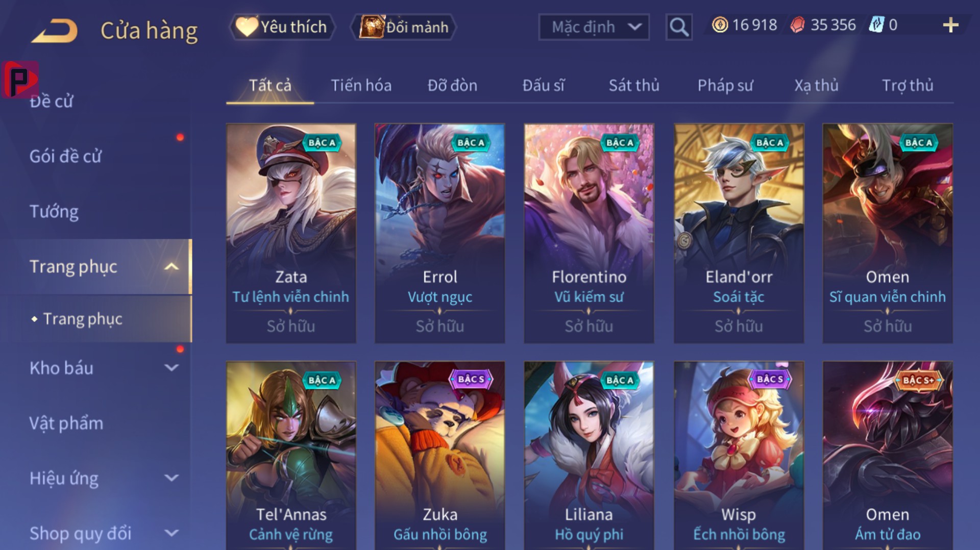Image resolution: width=980 pixels, height=550 pixels.
Task: Select Gói đề cử in sidebar
Action: (x=65, y=156)
